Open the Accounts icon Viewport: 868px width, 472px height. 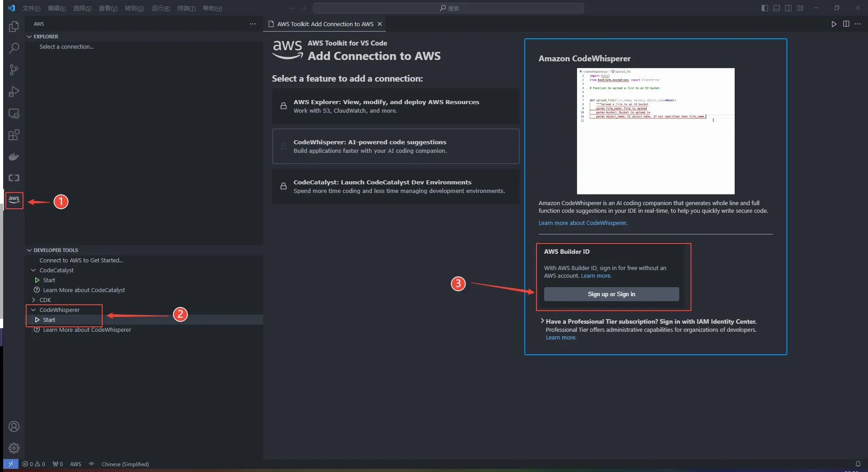[x=14, y=426]
